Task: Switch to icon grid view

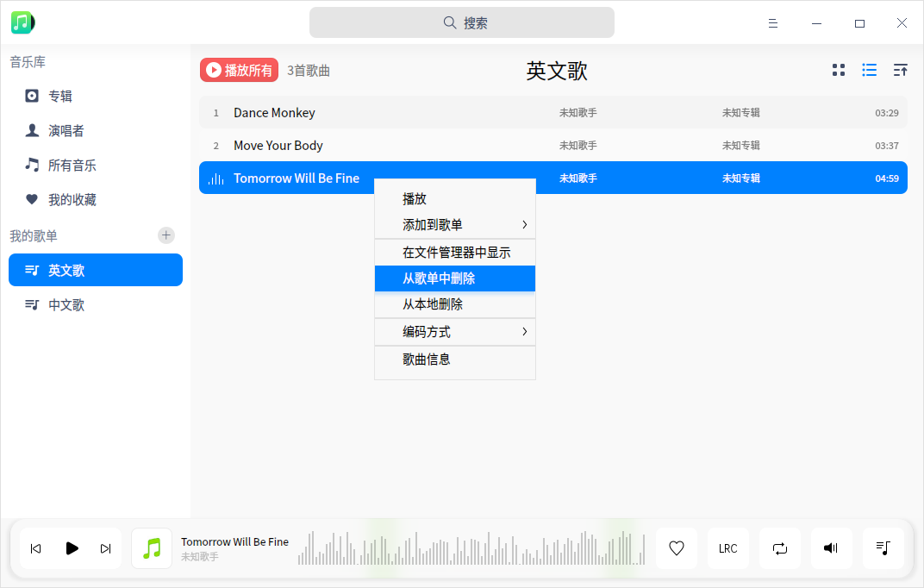Action: [x=839, y=70]
